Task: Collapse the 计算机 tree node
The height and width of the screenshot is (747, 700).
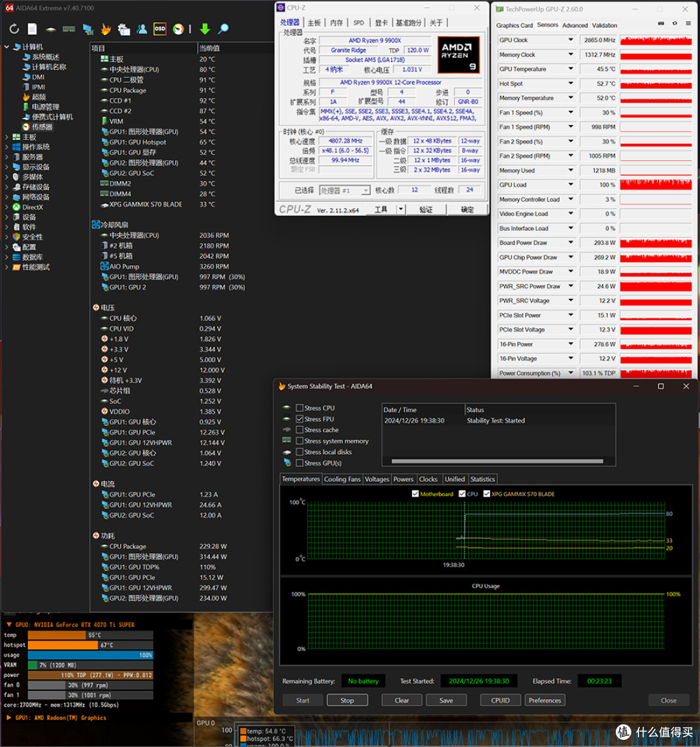Action: [x=6, y=47]
